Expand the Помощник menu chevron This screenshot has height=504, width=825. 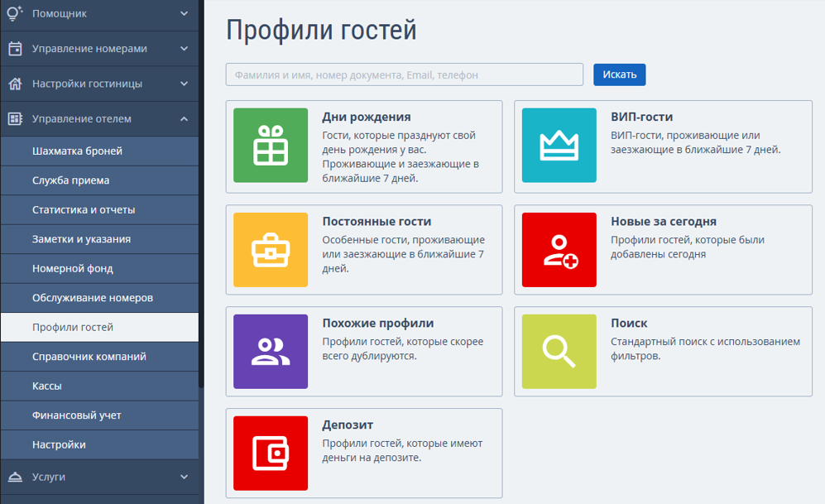point(185,13)
